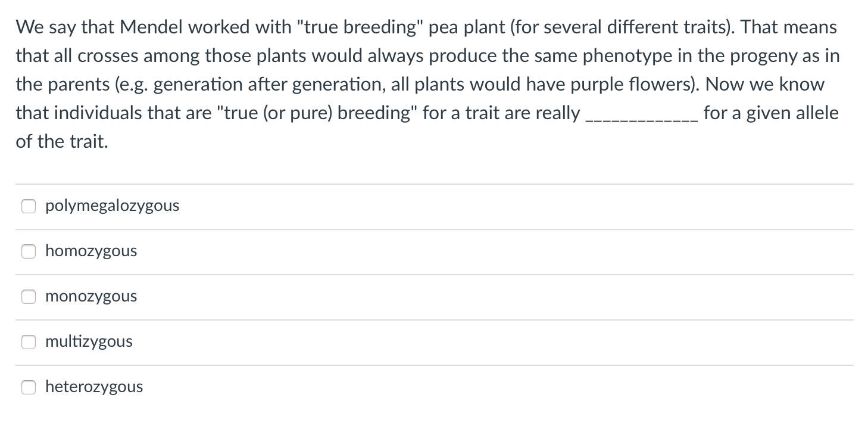Select the monozygous checkbox
The width and height of the screenshot is (868, 429).
tap(29, 297)
